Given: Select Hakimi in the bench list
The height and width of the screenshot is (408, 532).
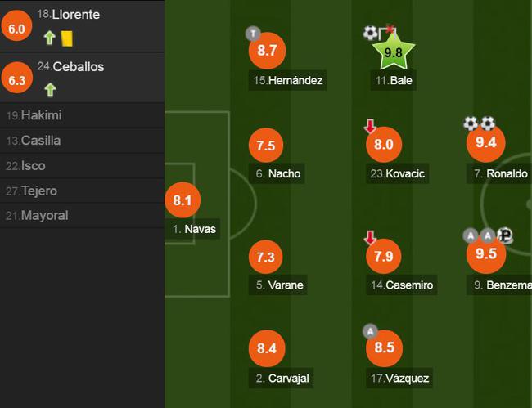Looking at the screenshot, I should pyautogui.click(x=82, y=115).
